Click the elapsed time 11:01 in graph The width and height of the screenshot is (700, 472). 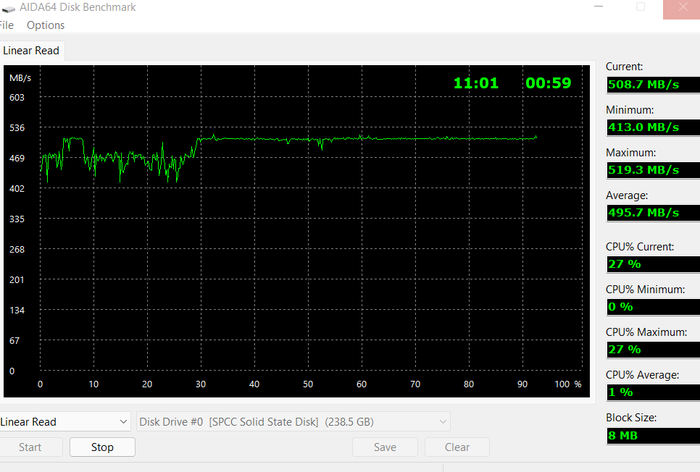point(476,83)
